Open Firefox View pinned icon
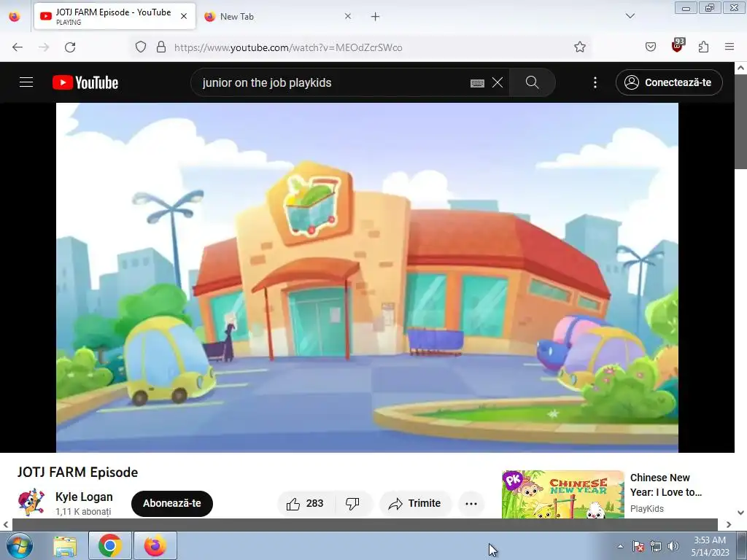The height and width of the screenshot is (560, 747). [x=15, y=16]
